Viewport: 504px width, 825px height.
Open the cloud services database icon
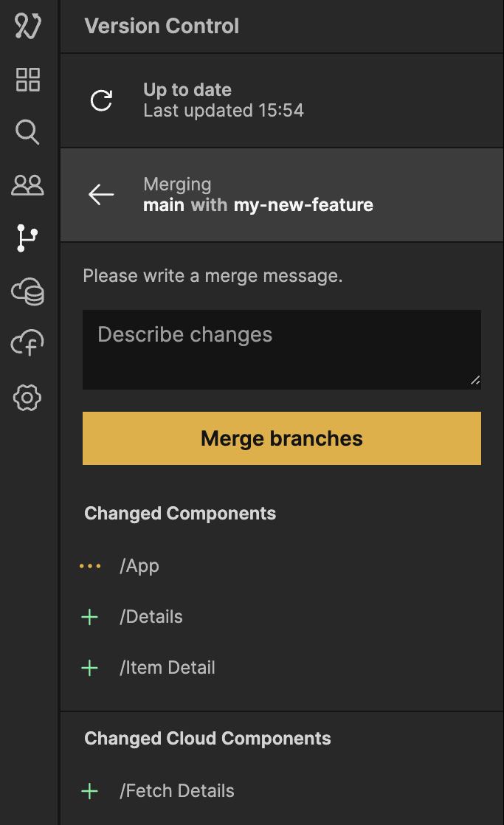coord(28,291)
